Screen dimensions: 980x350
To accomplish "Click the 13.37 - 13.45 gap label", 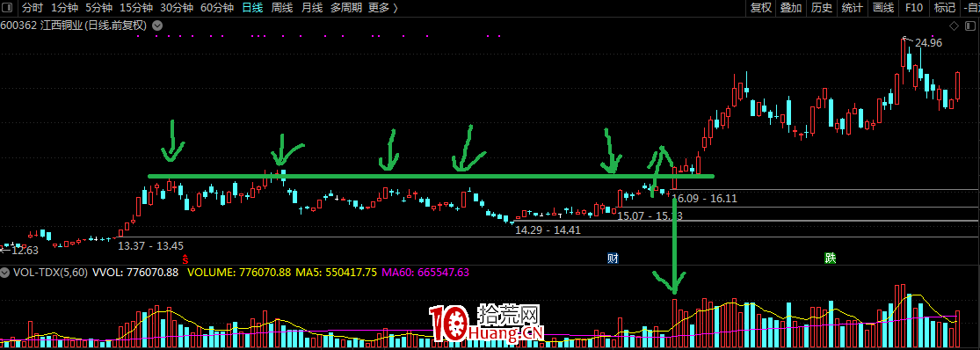I will pos(150,245).
